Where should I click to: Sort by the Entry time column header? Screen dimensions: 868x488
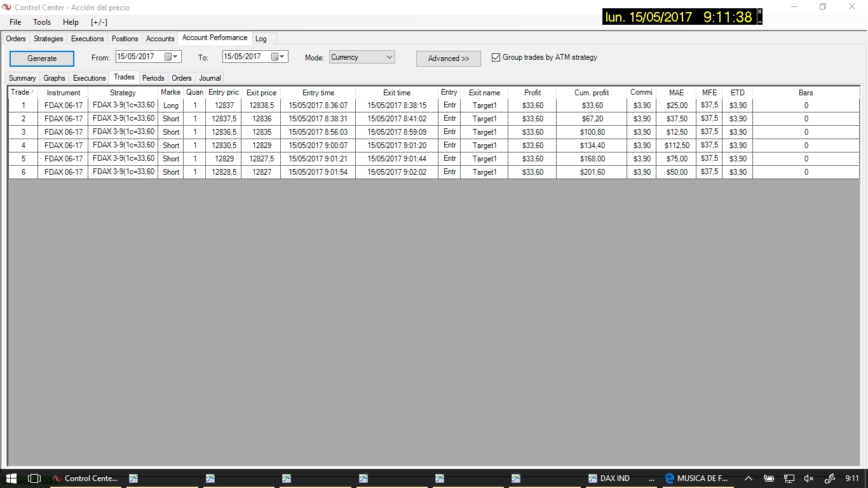(x=318, y=93)
